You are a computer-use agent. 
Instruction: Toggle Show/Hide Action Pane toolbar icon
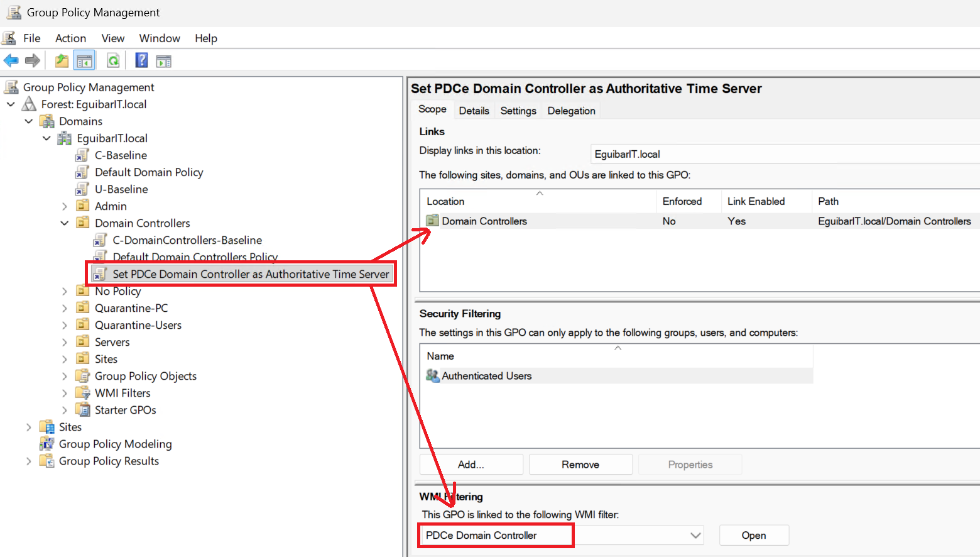(x=163, y=61)
